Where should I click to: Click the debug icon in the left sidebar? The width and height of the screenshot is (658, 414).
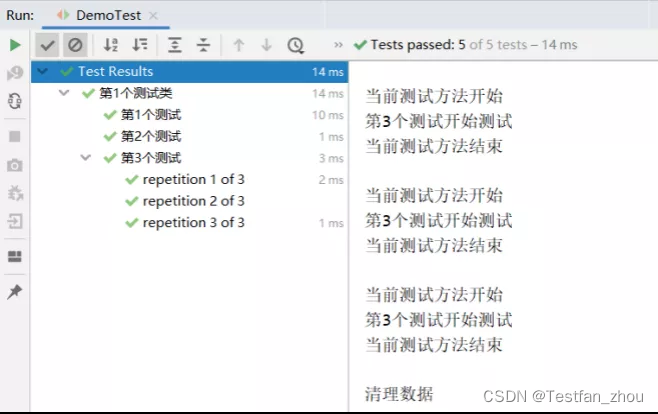point(15,193)
